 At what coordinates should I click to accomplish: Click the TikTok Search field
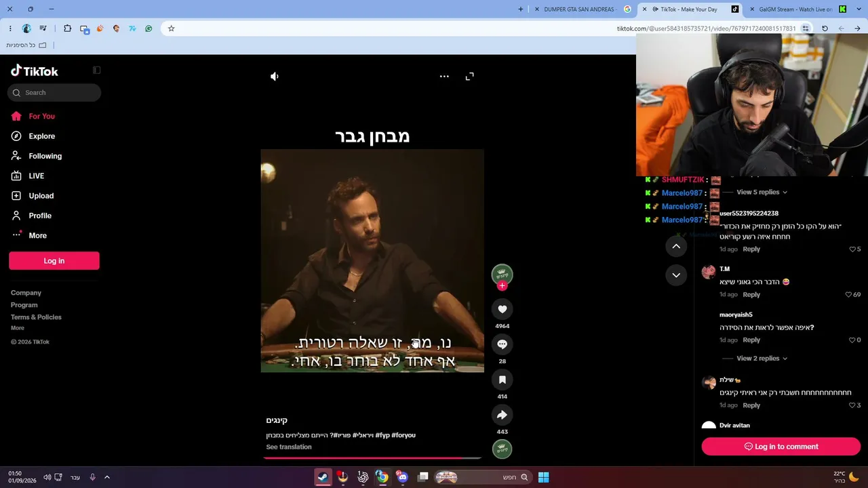(54, 93)
